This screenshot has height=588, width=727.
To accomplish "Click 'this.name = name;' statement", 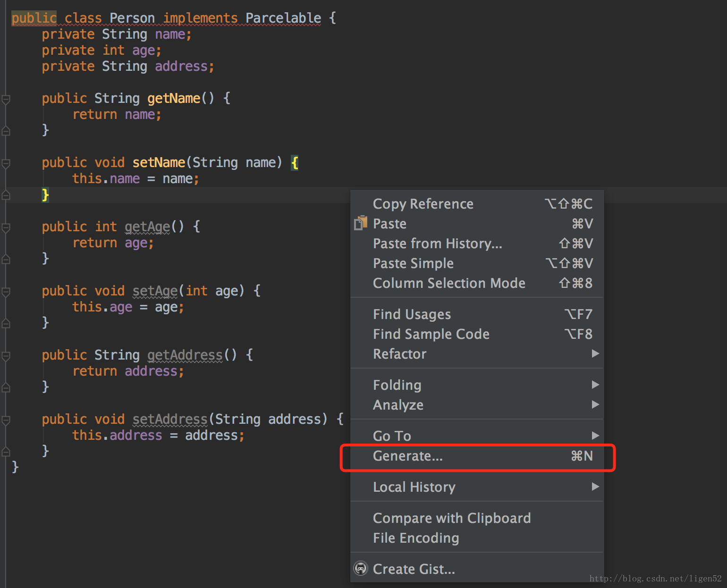I will (135, 178).
